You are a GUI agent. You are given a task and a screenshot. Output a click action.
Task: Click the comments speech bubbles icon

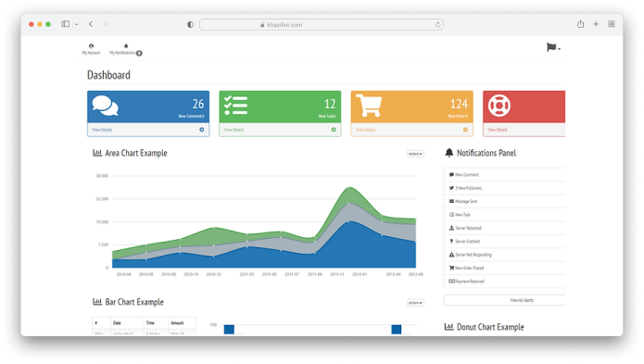pos(105,106)
